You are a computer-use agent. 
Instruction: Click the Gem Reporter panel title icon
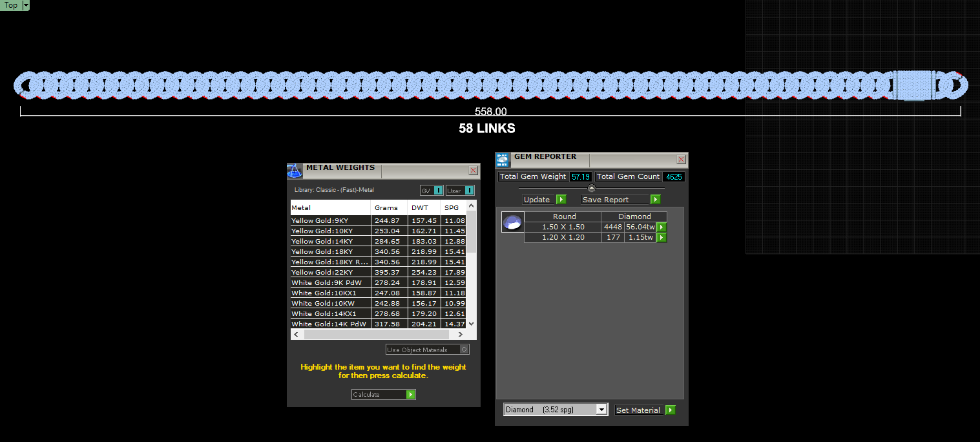503,160
